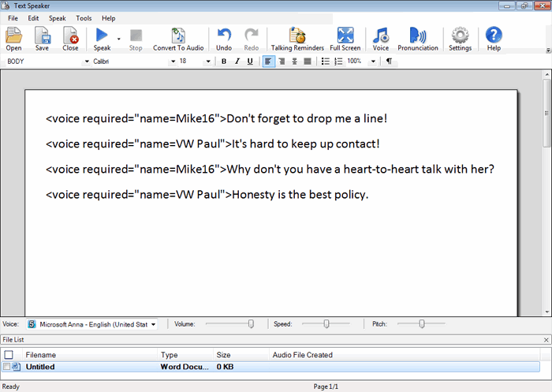Toggle bold formatting
552x392 pixels.
pyautogui.click(x=224, y=61)
